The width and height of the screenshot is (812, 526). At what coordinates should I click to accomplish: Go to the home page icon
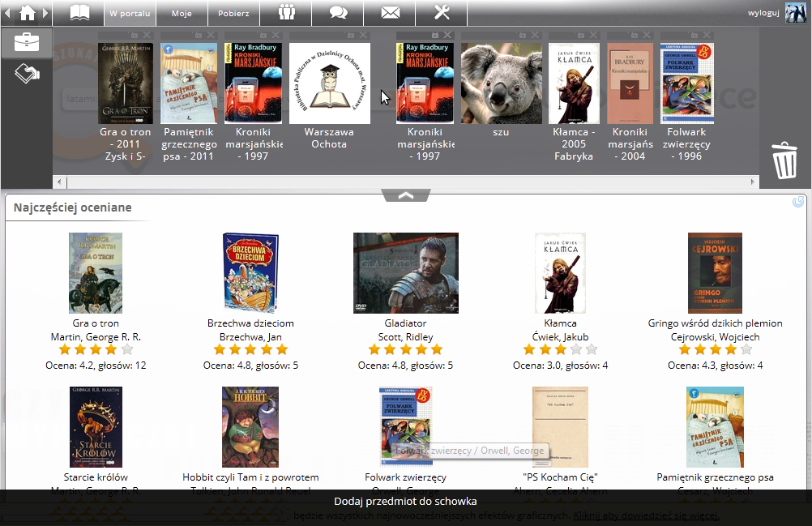coord(28,12)
